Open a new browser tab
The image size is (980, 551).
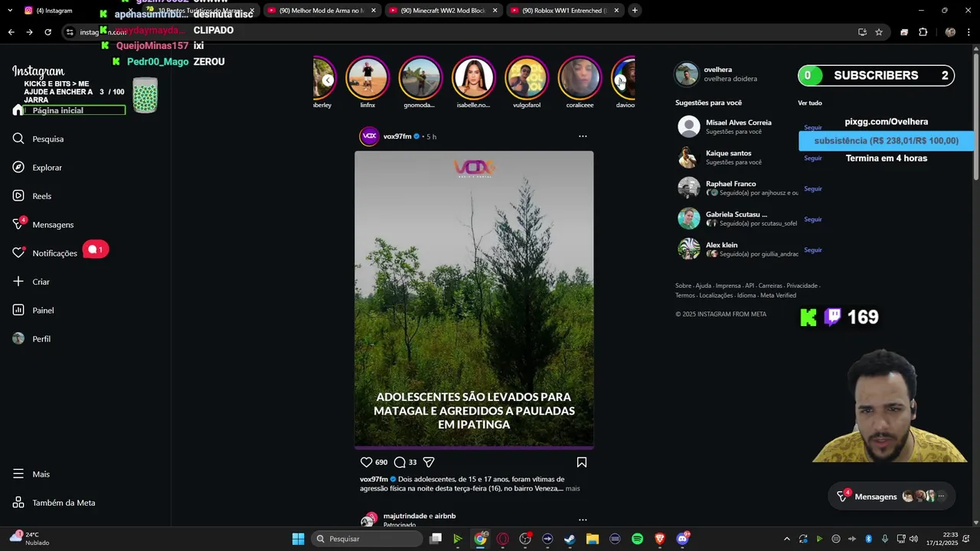pos(635,11)
